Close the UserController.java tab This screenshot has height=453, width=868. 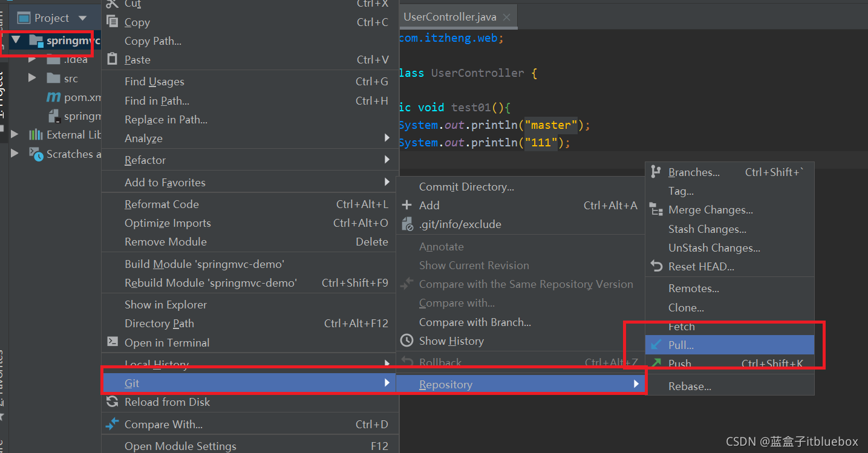point(507,18)
